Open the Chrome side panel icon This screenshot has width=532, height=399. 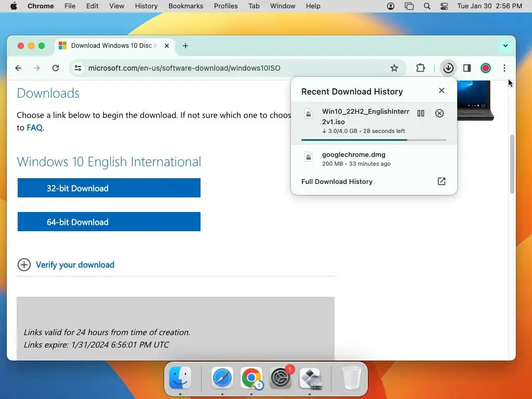click(x=467, y=68)
